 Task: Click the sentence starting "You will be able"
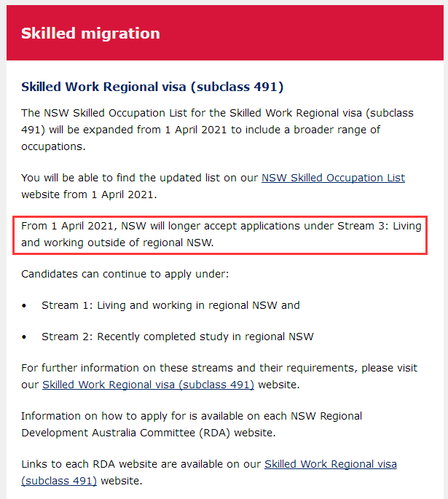pos(138,178)
